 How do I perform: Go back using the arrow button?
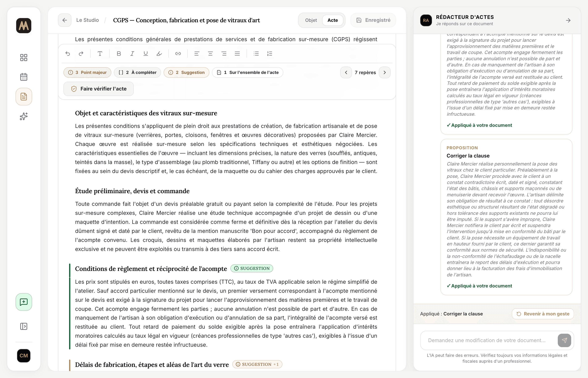[x=64, y=20]
